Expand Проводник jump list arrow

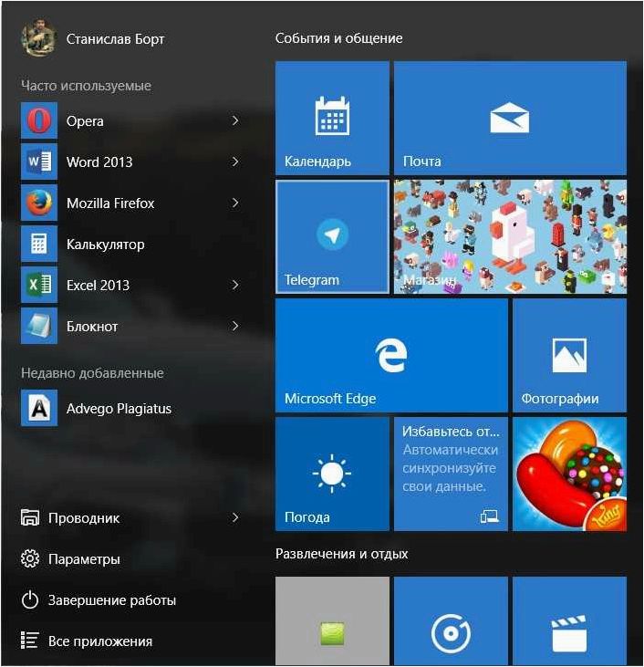point(235,517)
